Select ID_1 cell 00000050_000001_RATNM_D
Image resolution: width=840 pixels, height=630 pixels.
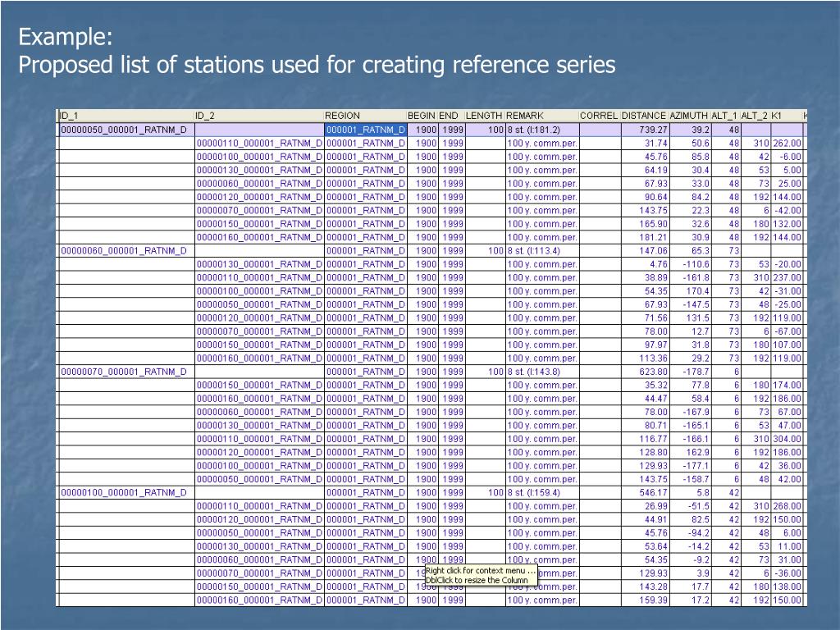[126, 130]
